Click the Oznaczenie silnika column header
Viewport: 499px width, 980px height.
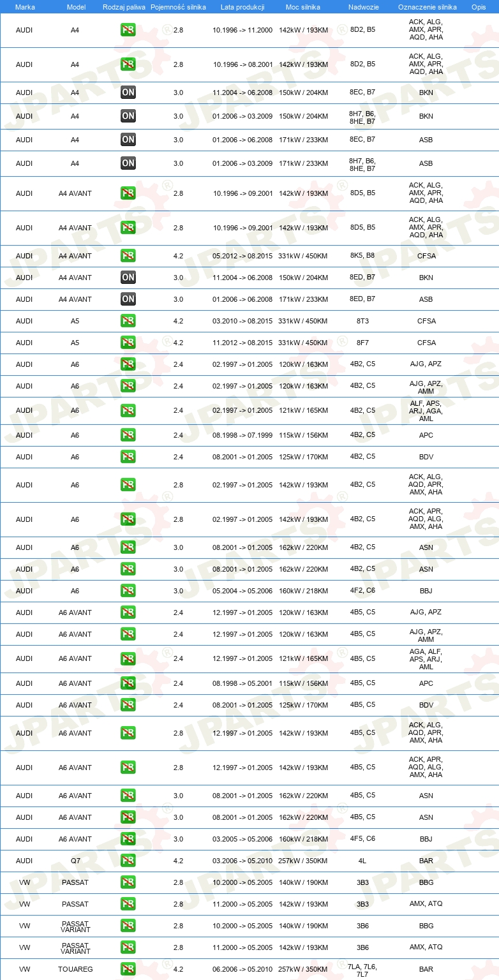[427, 7]
